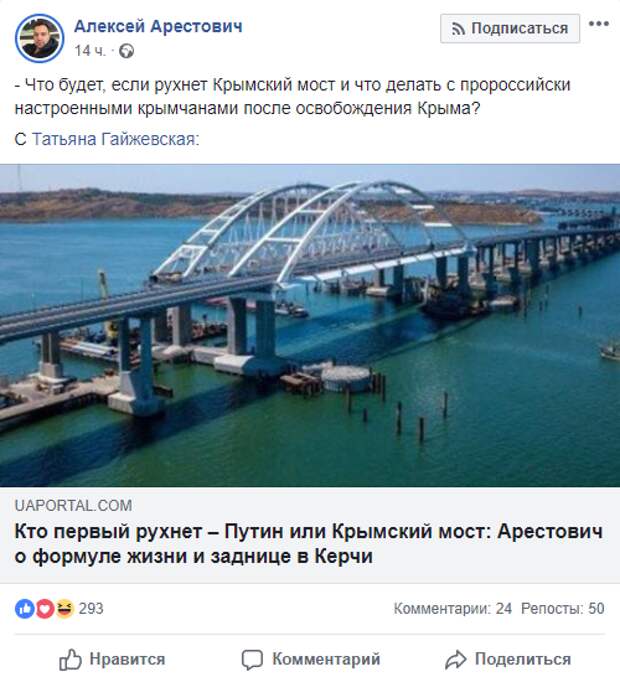Show the Репосты: 50 list
The image size is (620, 682).
[563, 608]
